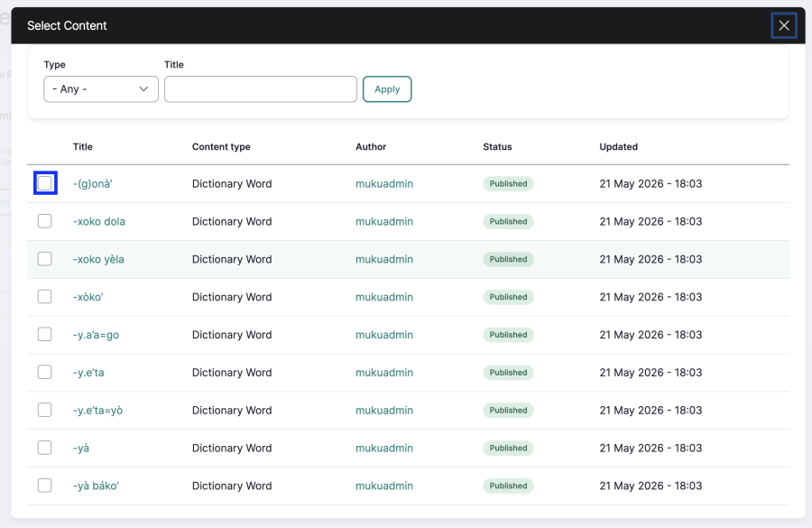812x528 pixels.
Task: Open mukuadmin author link in -xoko dola row
Action: 384,221
